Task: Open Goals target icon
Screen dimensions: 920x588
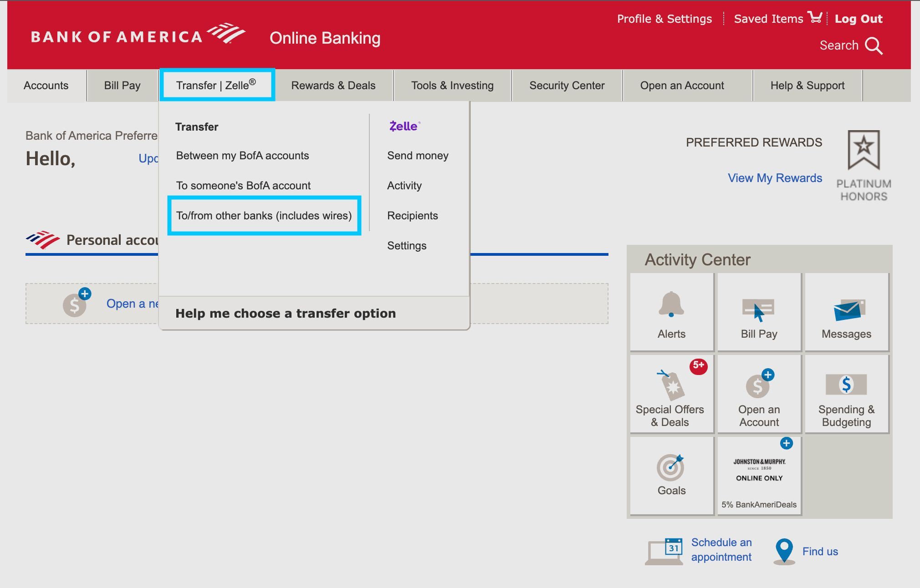Action: point(670,467)
